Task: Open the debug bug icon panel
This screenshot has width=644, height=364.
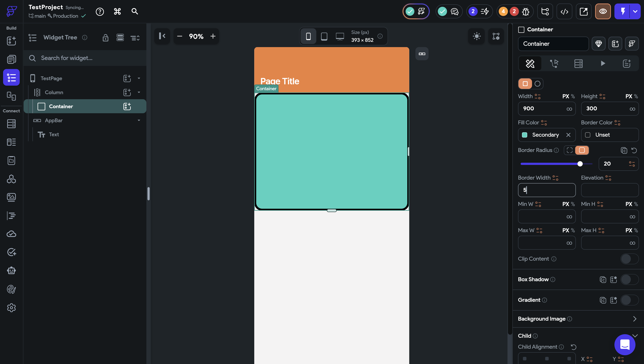Action: 526,12
